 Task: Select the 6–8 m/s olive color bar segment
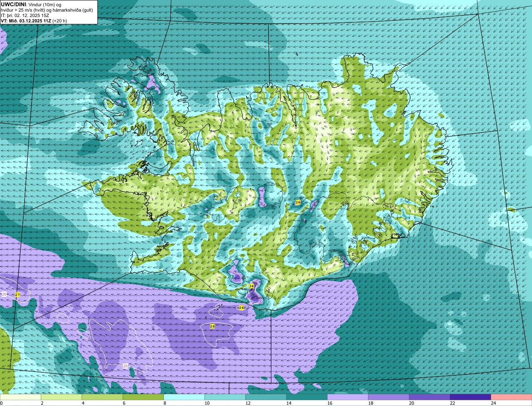(143, 397)
